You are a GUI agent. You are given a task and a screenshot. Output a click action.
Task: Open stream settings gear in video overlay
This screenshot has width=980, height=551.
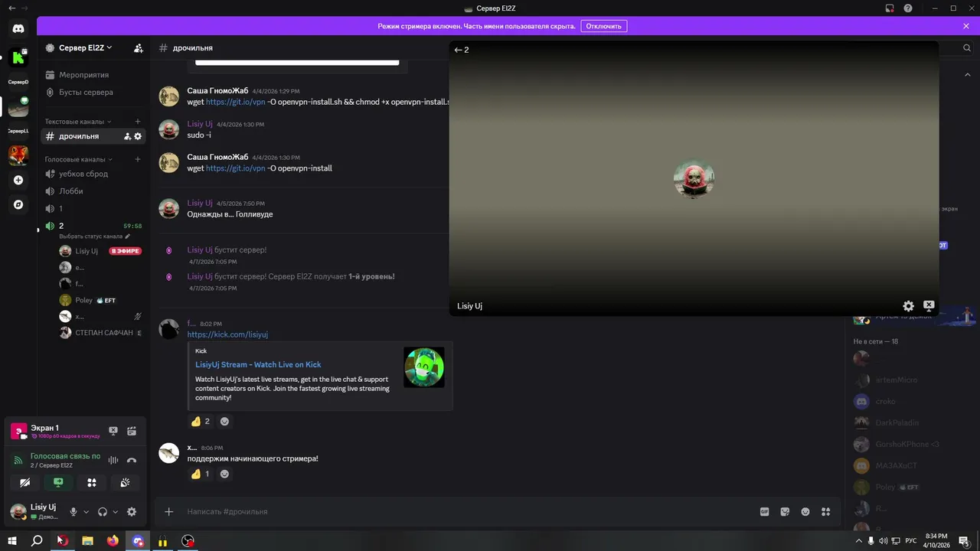pos(908,306)
